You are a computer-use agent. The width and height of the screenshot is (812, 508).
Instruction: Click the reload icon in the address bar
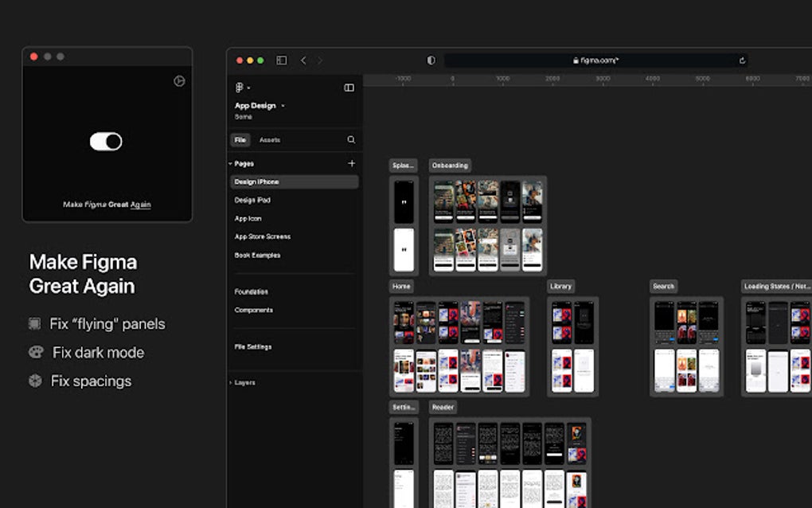click(x=741, y=60)
